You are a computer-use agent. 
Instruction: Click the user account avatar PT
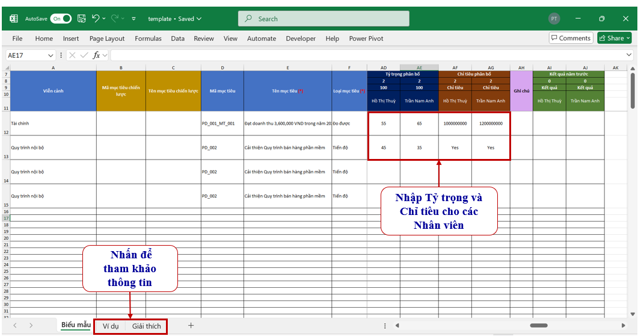[x=554, y=19]
